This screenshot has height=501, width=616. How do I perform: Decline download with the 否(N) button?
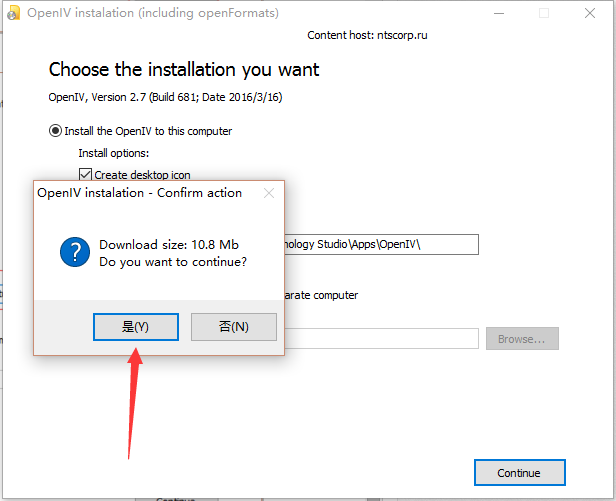coord(234,327)
